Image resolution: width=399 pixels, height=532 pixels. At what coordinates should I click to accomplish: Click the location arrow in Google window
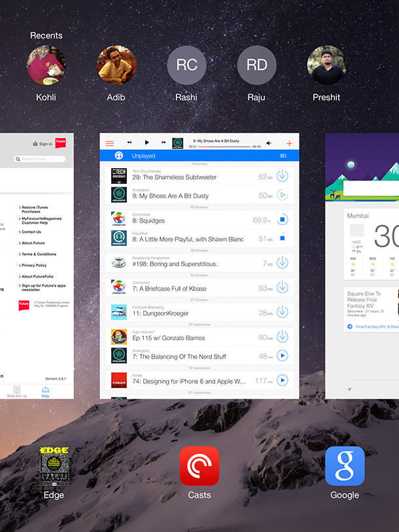click(349, 389)
